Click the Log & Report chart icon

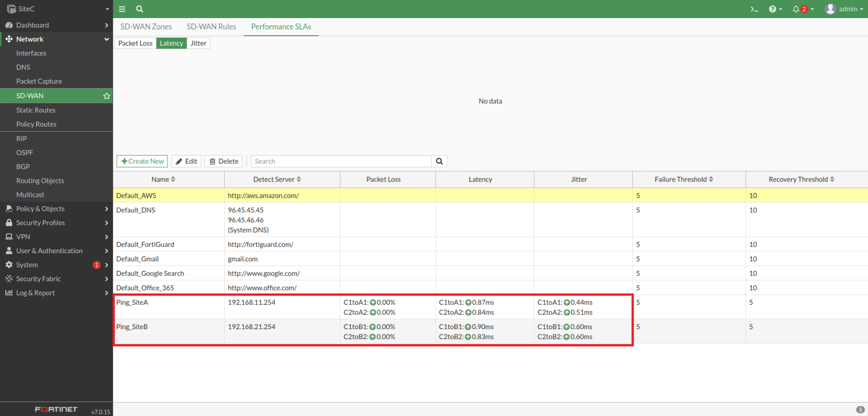pos(9,292)
